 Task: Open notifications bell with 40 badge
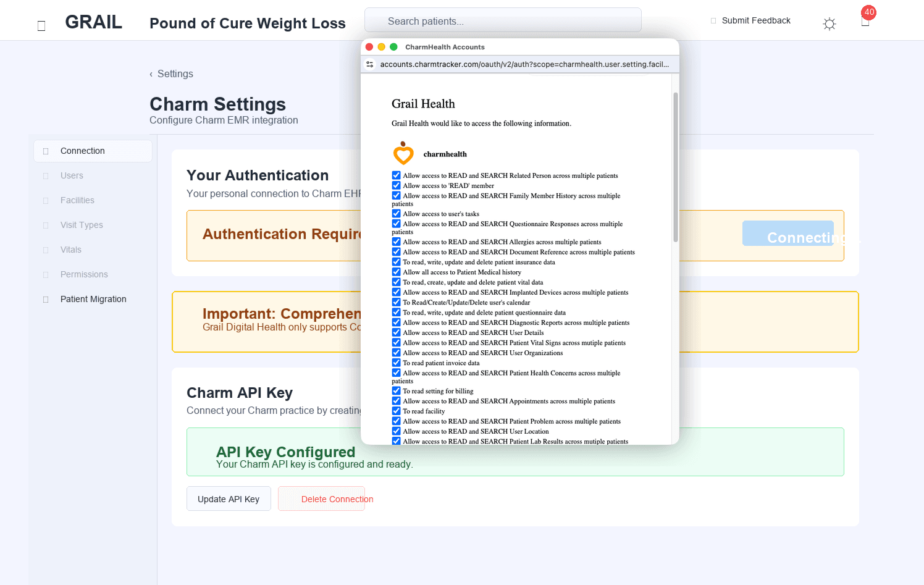coord(866,19)
